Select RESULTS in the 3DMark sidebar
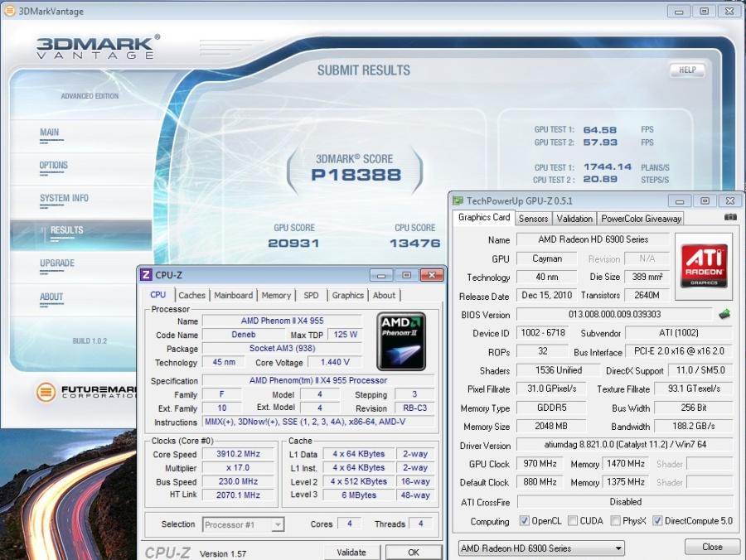This screenshot has width=746, height=560. (x=81, y=234)
